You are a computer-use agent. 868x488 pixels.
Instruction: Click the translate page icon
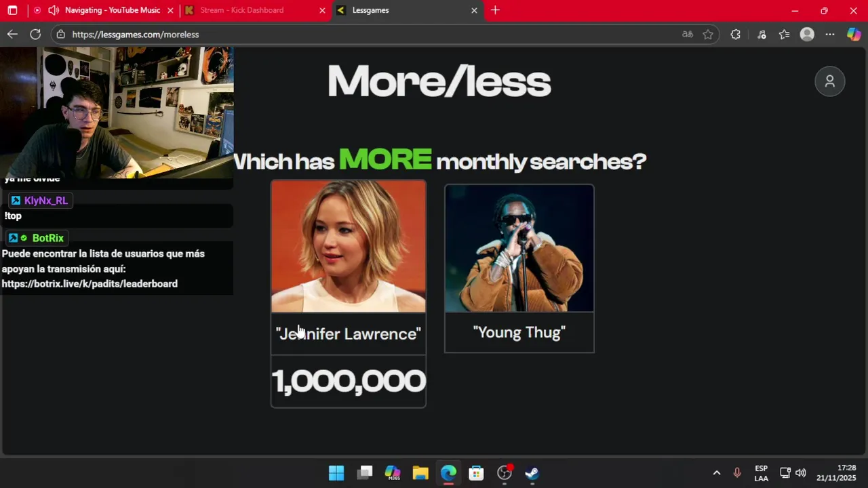tap(688, 34)
